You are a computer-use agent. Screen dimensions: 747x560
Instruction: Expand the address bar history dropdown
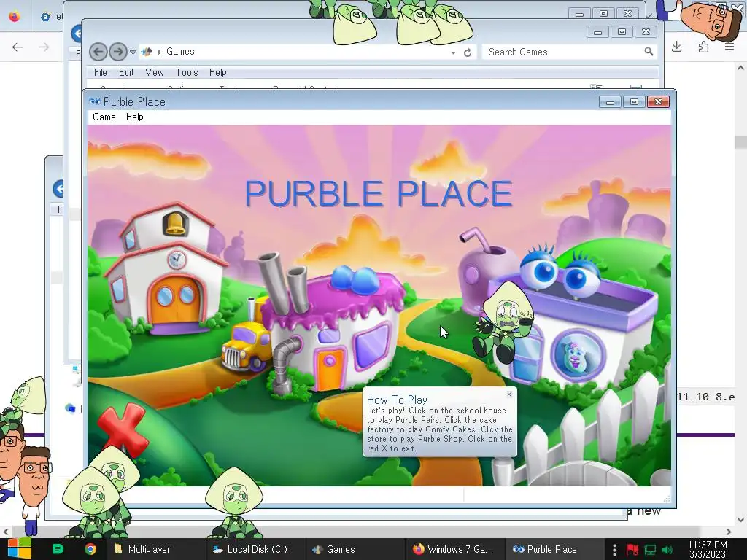(453, 52)
